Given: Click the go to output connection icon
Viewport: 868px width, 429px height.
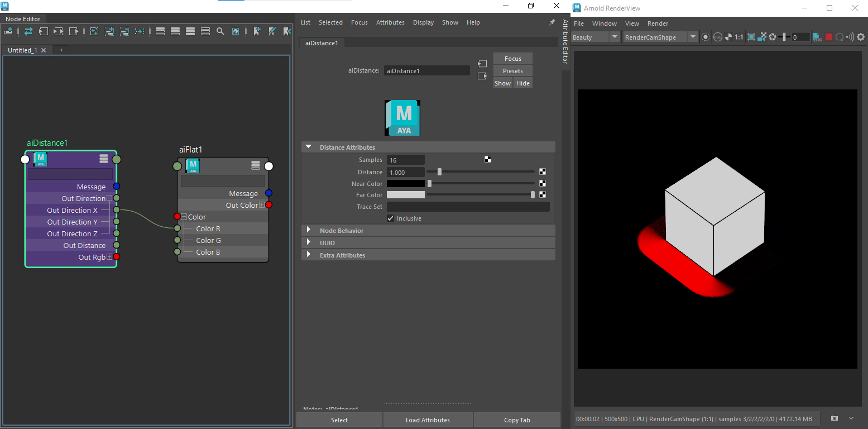Looking at the screenshot, I should [x=482, y=76].
